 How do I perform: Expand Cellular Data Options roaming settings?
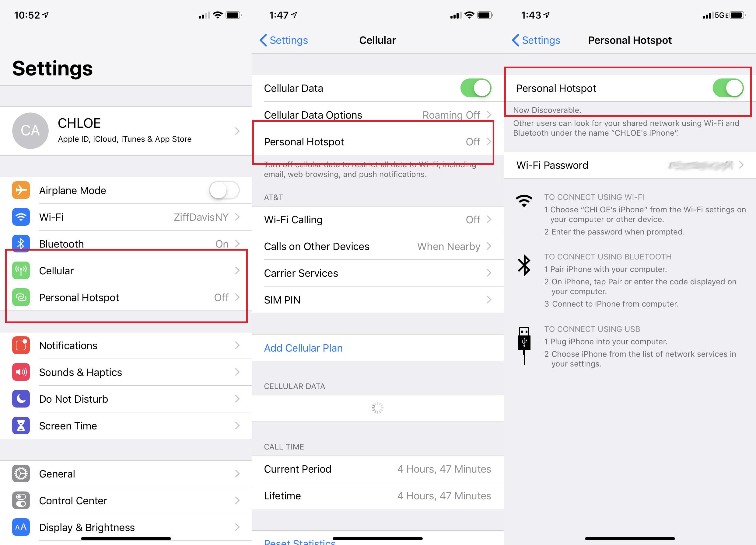coord(377,115)
